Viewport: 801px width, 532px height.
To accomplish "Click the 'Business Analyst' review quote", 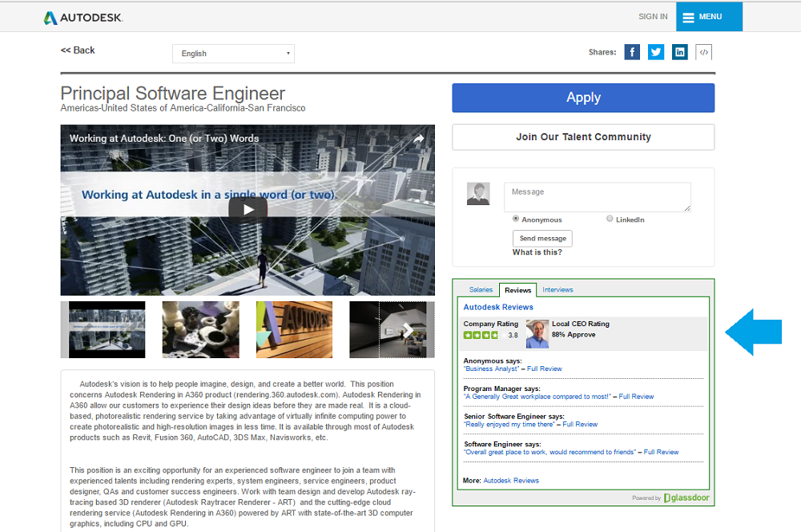I will [x=492, y=369].
